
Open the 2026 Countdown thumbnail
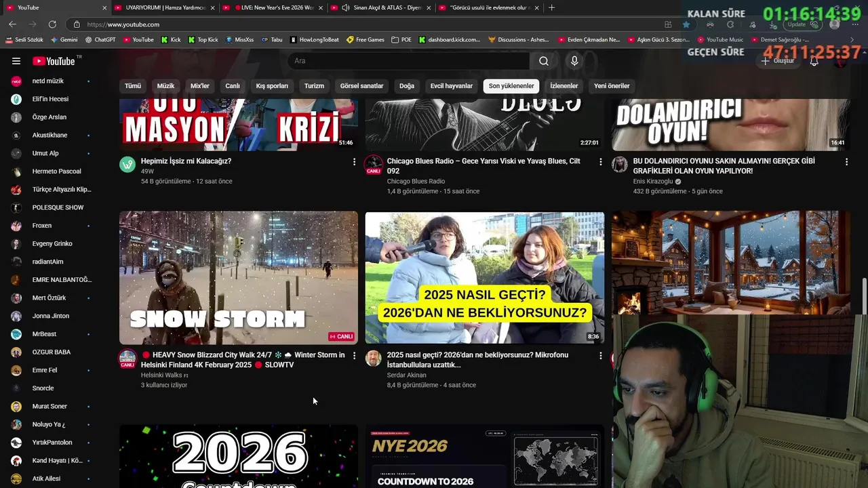click(239, 456)
